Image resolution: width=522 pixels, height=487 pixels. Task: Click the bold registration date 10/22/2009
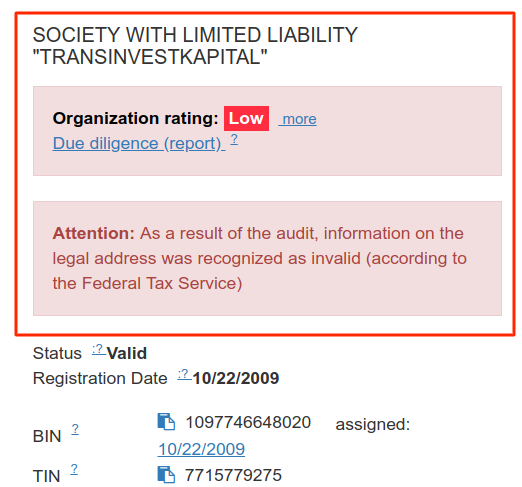pos(236,378)
